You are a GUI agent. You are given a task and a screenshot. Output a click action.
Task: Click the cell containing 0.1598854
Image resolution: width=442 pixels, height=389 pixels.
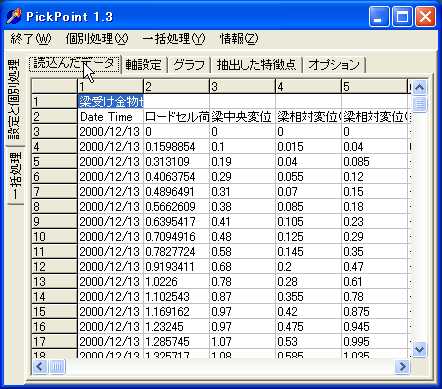[177, 147]
